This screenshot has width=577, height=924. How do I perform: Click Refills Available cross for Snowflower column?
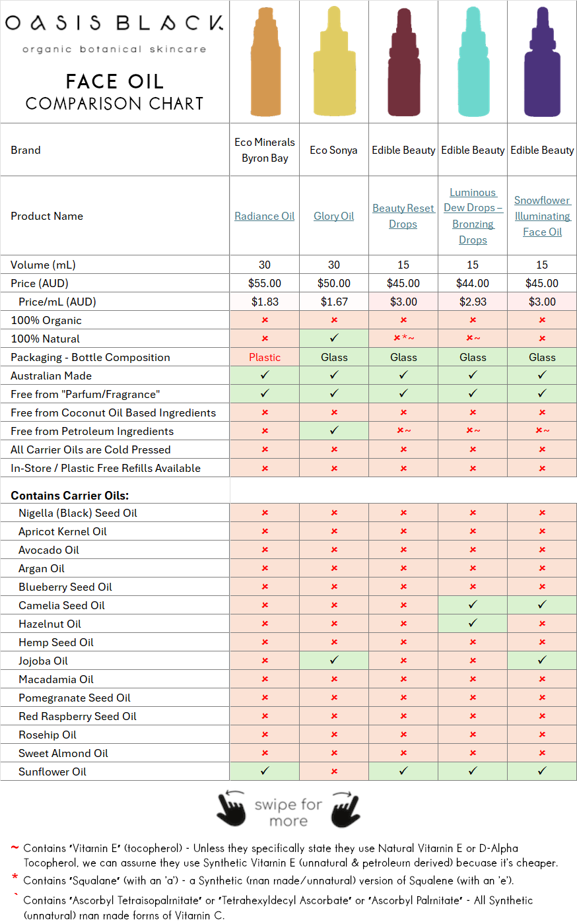tap(542, 468)
